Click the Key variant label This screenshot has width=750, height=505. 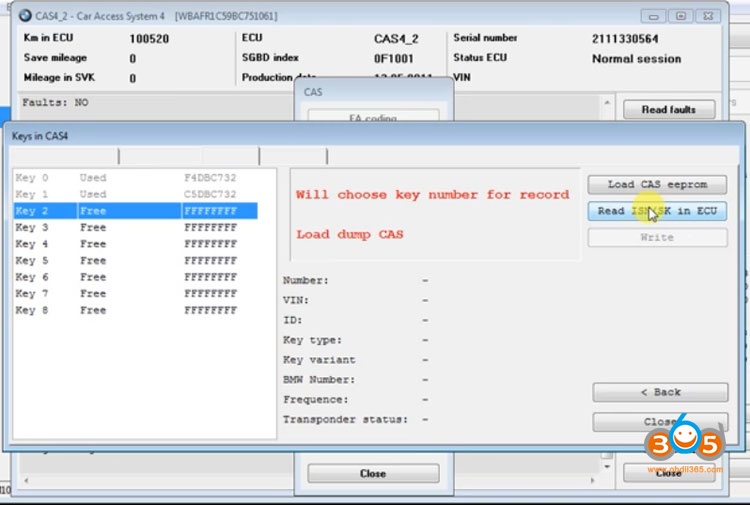tap(319, 360)
